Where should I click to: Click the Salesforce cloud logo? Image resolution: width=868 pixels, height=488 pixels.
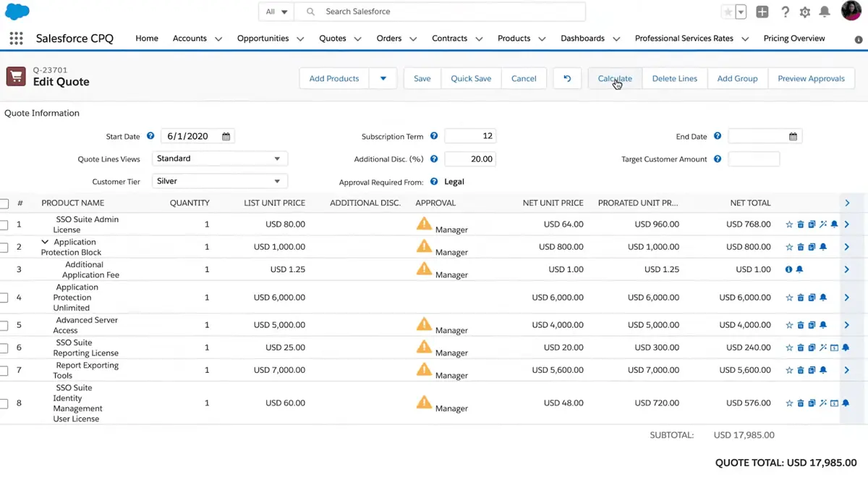point(17,12)
